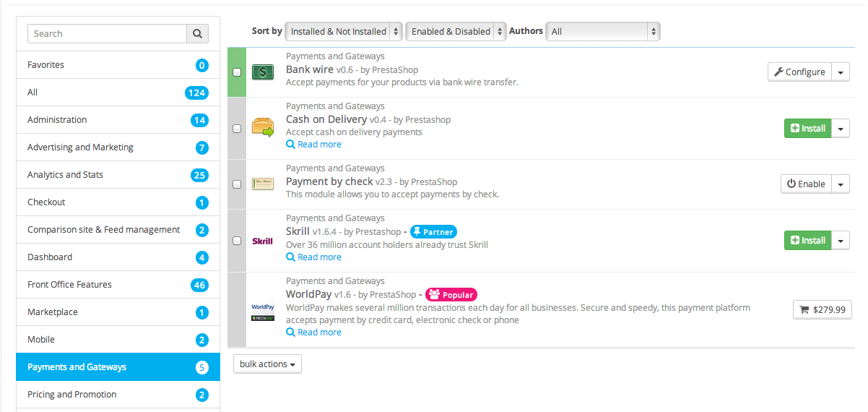The image size is (868, 412).
Task: Click the Popular badge next to WorldPay
Action: point(451,295)
